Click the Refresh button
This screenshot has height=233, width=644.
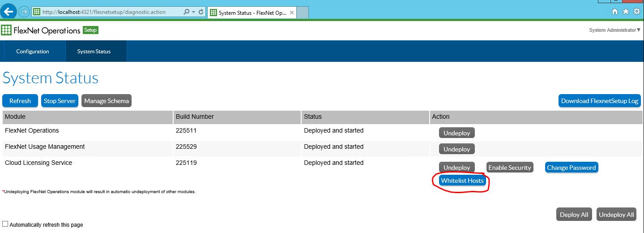pyautogui.click(x=20, y=101)
